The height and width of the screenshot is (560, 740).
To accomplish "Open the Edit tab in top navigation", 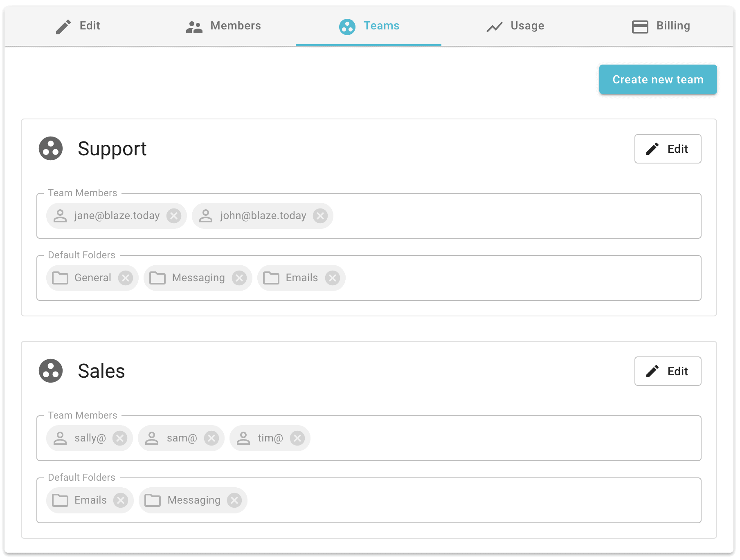I will (78, 26).
